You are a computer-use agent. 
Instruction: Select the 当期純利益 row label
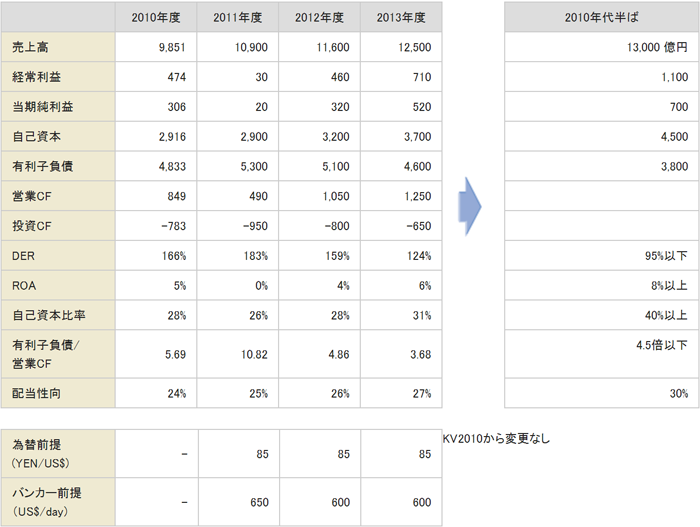coord(42,107)
